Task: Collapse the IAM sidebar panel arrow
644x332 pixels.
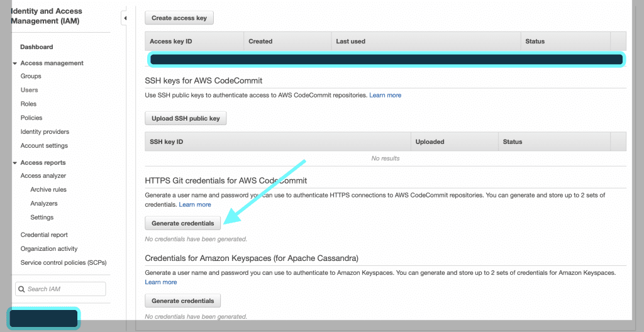Action: 125,18
